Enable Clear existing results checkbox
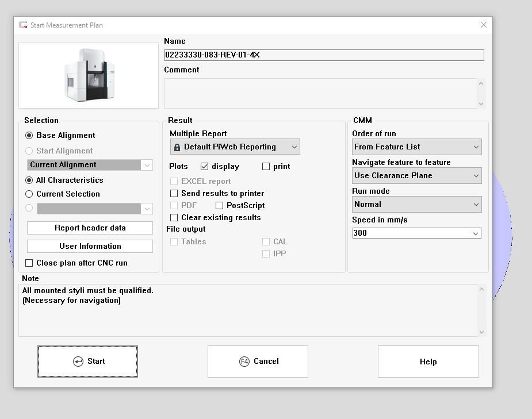The height and width of the screenshot is (419, 532). coord(174,217)
